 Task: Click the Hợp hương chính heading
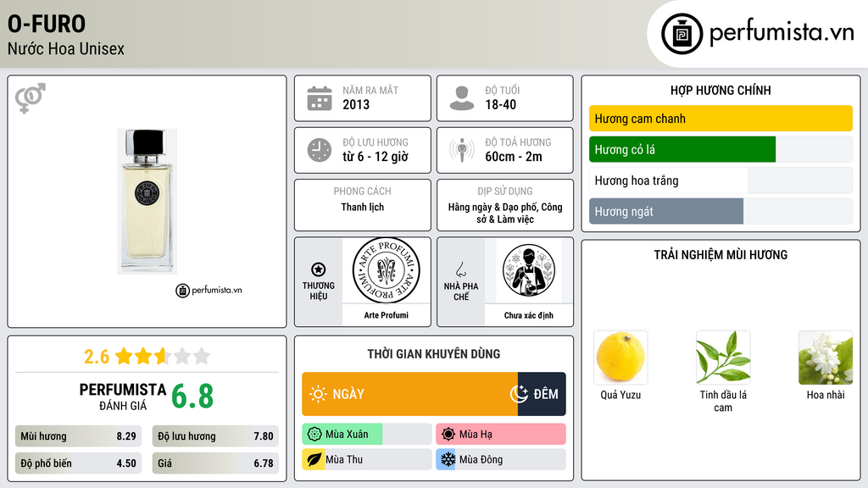coord(721,90)
